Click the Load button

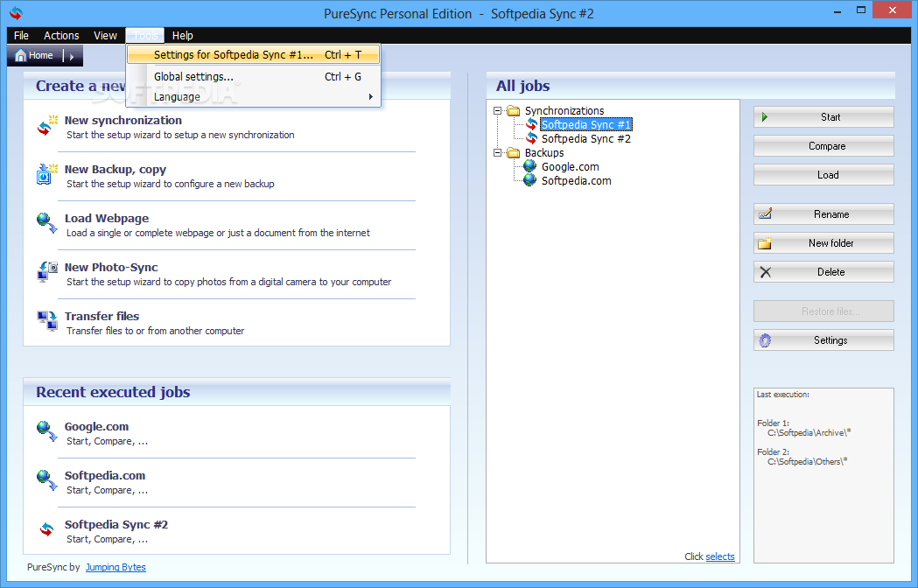tap(823, 174)
